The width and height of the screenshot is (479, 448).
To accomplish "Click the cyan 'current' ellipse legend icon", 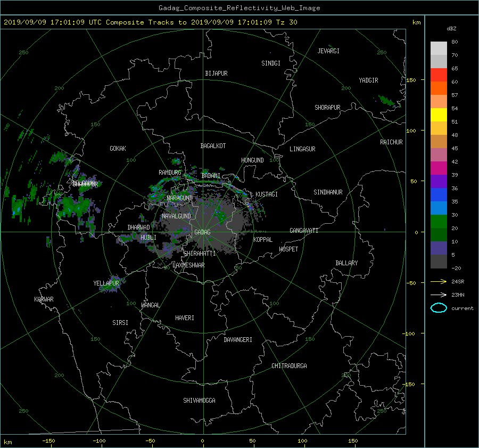I will tap(439, 308).
